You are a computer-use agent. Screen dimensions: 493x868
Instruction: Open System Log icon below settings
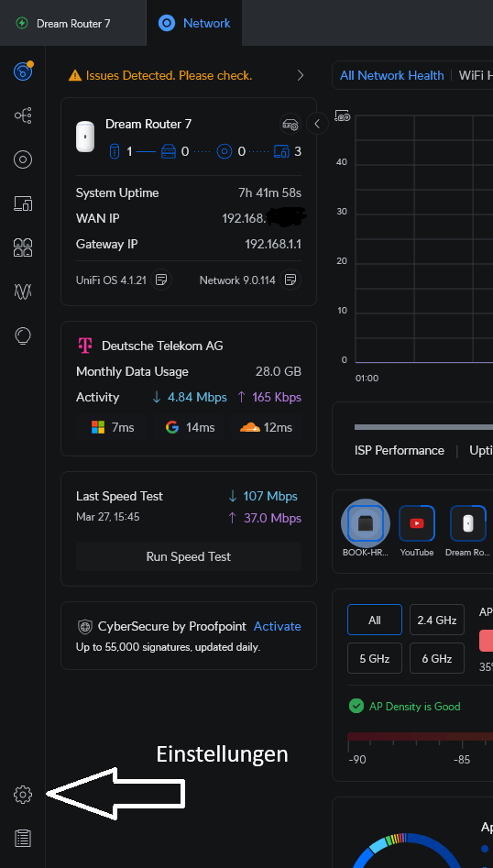click(x=23, y=838)
